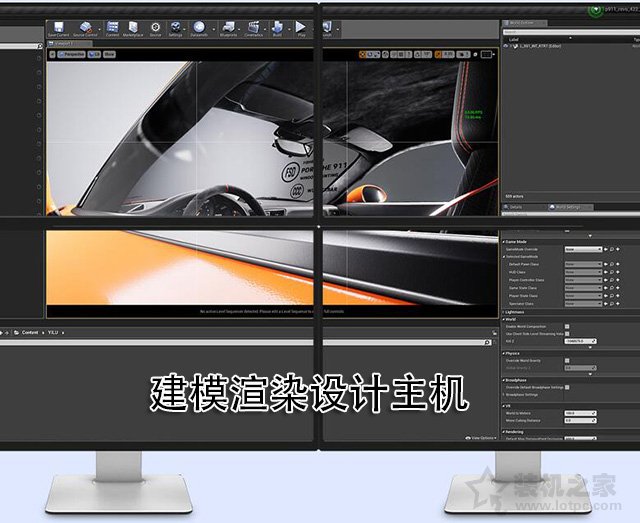Viewport: 640px width, 523px height.
Task: Click the Content Browser search magnifier icon
Action: click(x=487, y=342)
